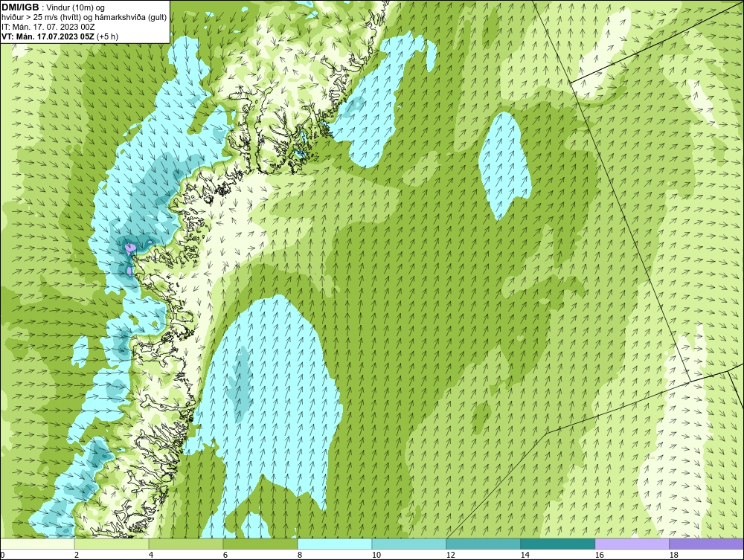Click the legend label '8'
744x560 pixels.
(x=299, y=555)
